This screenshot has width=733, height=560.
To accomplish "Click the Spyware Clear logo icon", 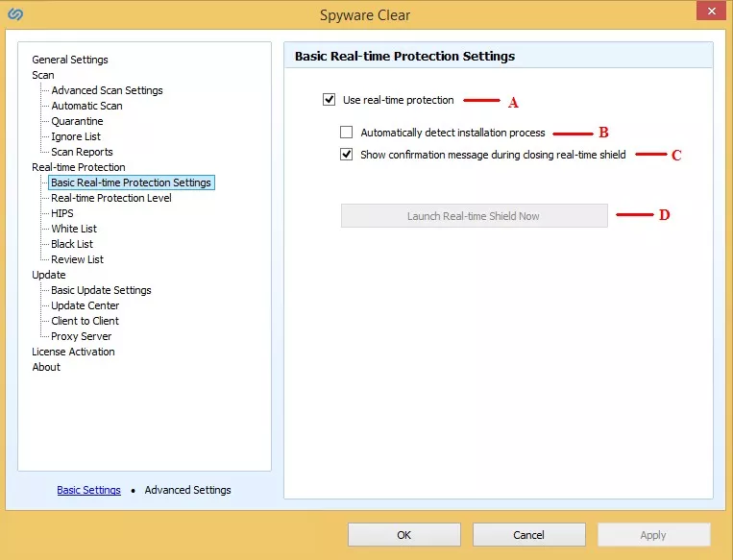I will pos(15,14).
